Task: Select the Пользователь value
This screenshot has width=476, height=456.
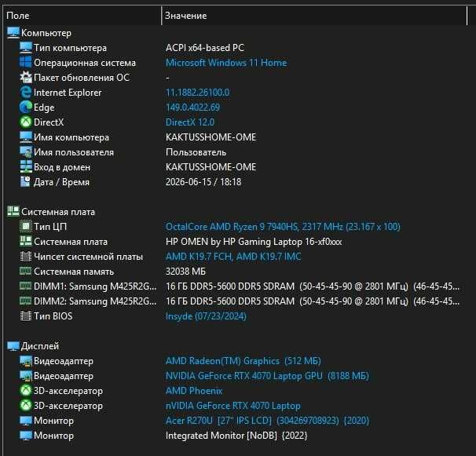Action: [196, 152]
